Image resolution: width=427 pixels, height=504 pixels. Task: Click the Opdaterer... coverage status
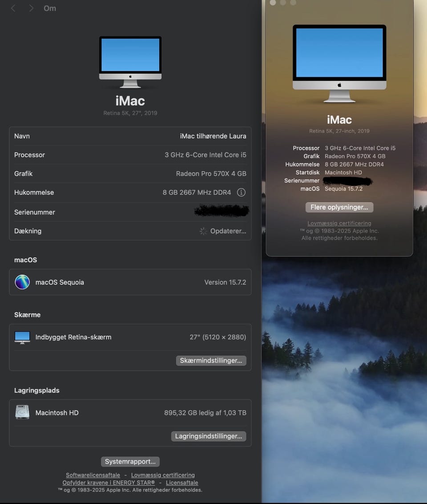tap(228, 231)
